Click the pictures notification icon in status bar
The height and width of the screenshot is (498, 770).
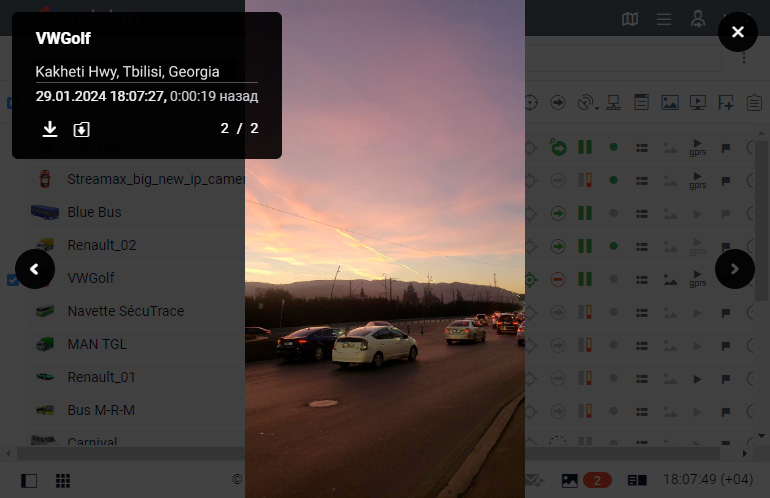(570, 480)
